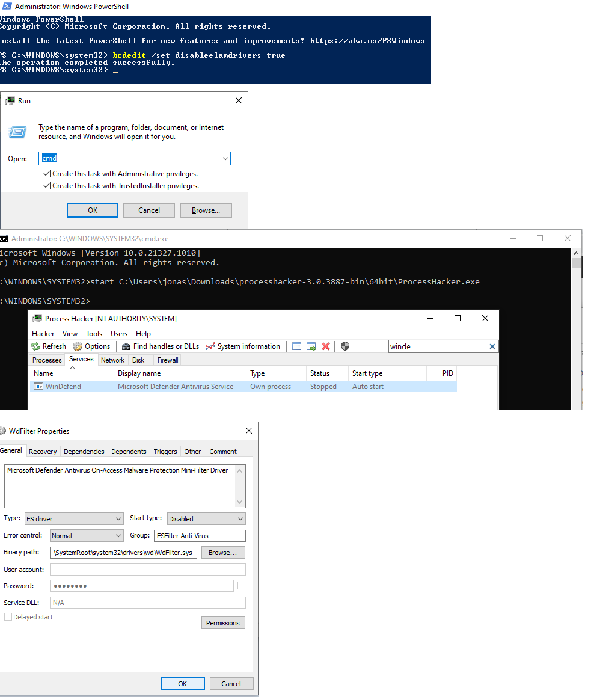Switch to the Comment tab
The width and height of the screenshot is (594, 700).
click(222, 452)
